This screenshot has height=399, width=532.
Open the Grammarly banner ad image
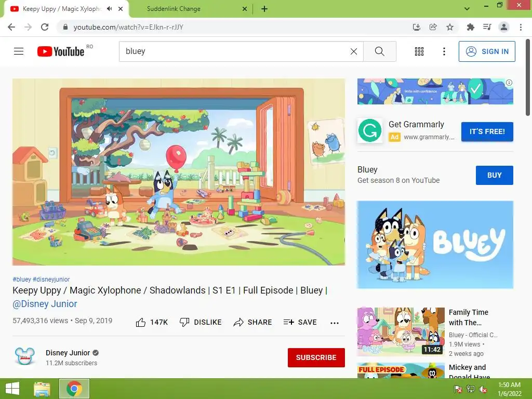click(x=435, y=91)
